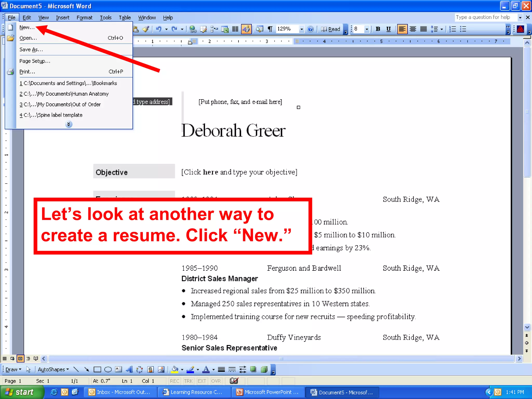Screen dimensions: 532x399
Task: Click the Columns icon
Action: [x=235, y=29]
